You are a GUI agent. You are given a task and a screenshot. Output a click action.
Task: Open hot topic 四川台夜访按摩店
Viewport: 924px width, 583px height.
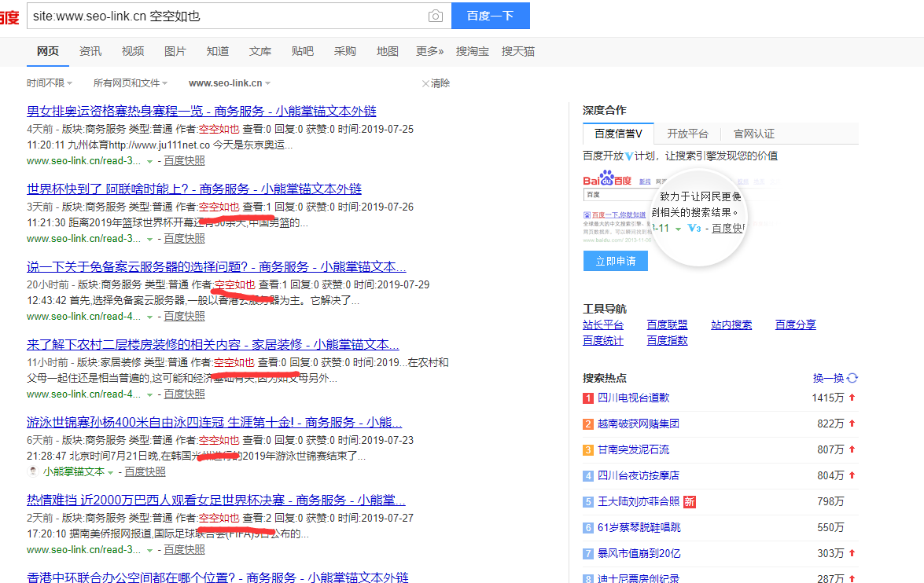pyautogui.click(x=639, y=475)
